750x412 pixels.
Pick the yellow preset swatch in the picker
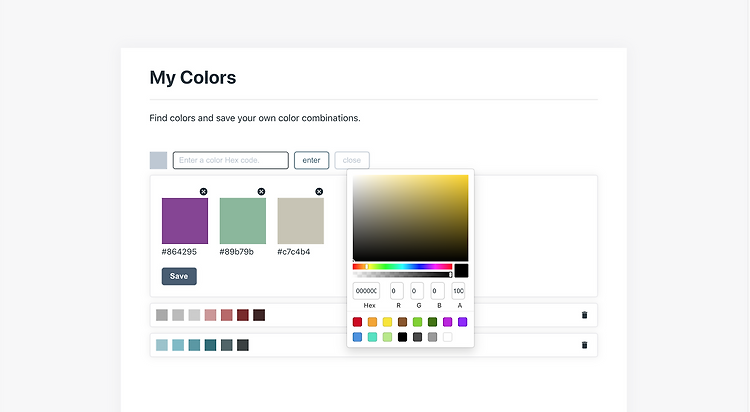(x=387, y=322)
